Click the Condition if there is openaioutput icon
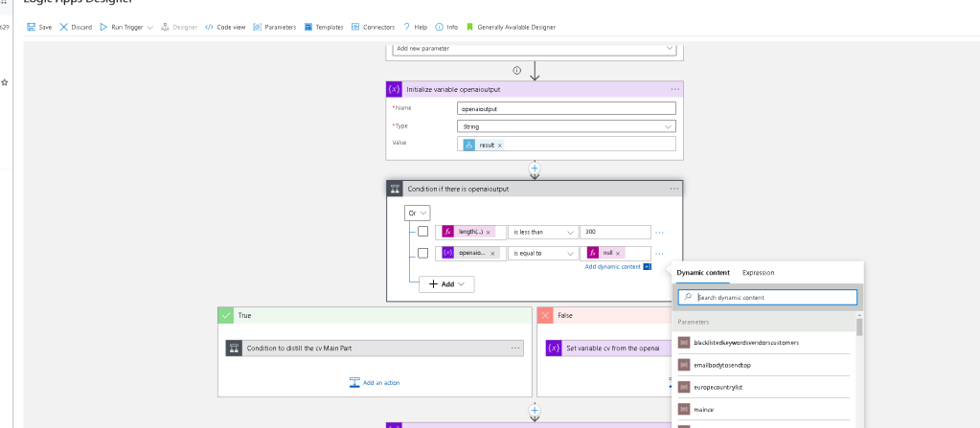This screenshot has height=428, width=980. pyautogui.click(x=395, y=189)
